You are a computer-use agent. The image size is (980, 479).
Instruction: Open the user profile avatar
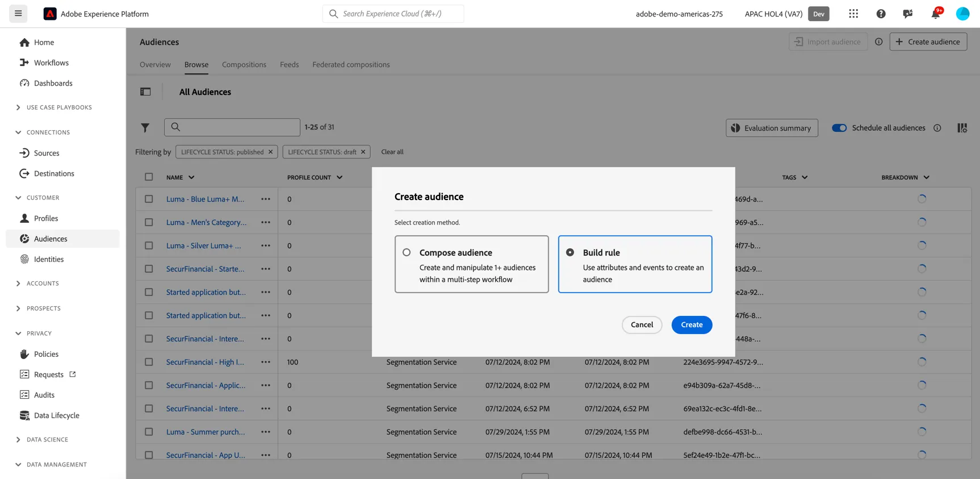click(962, 14)
